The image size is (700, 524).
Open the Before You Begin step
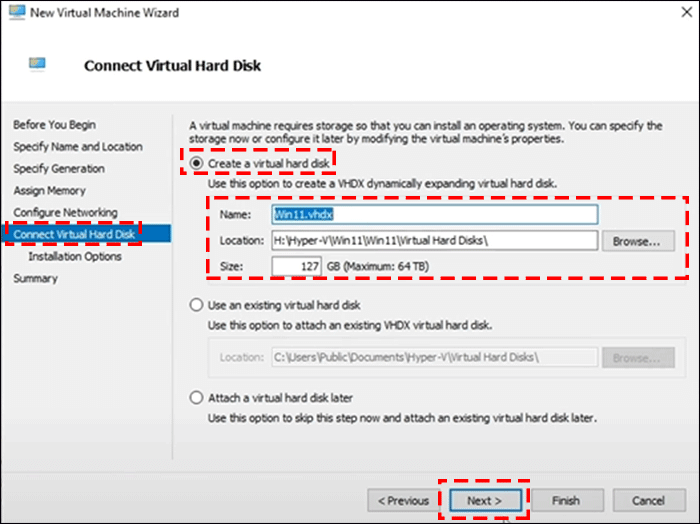tap(55, 125)
